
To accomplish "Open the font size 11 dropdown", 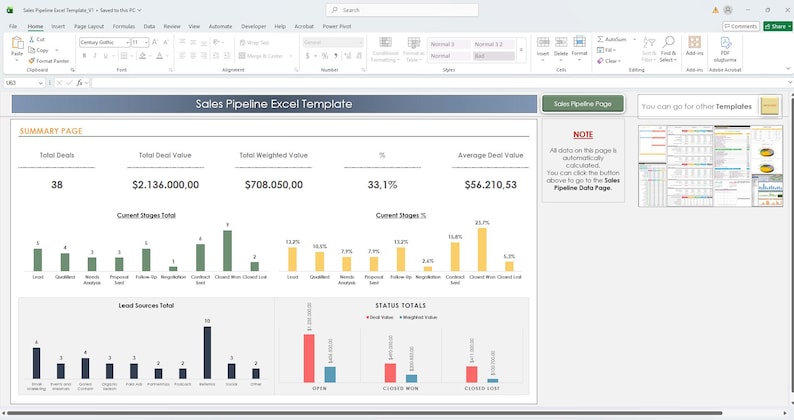I will [146, 43].
